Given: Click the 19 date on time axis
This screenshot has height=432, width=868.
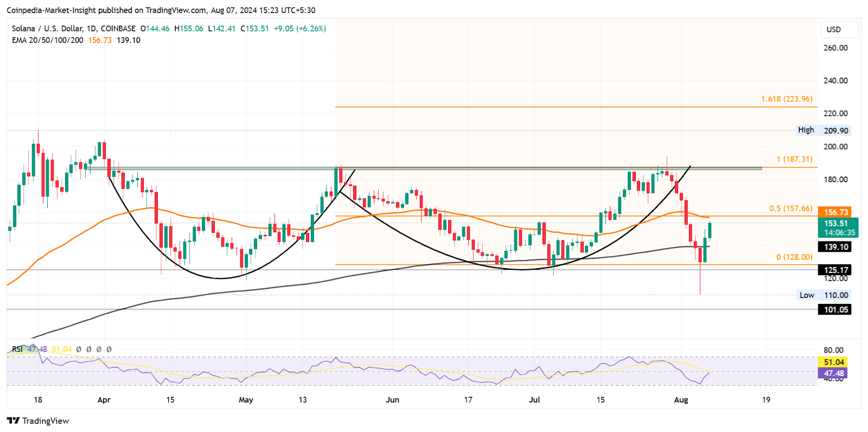Looking at the screenshot, I should tap(766, 400).
